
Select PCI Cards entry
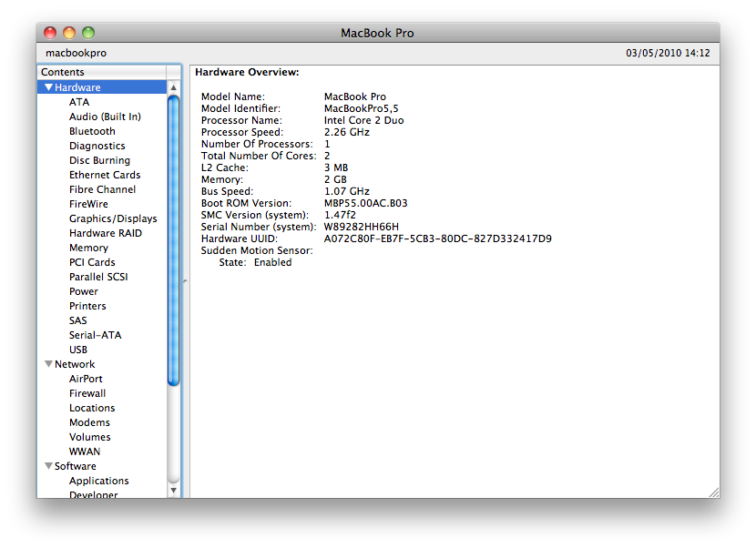(92, 262)
